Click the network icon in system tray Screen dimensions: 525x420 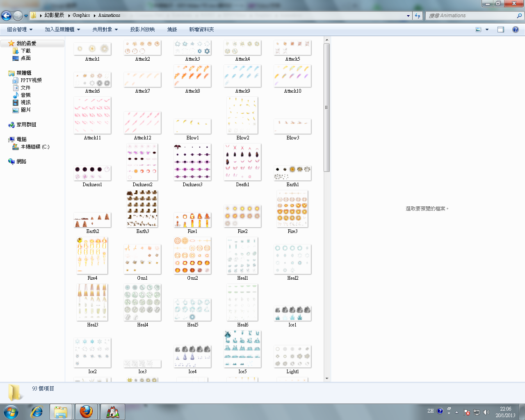pos(477,412)
